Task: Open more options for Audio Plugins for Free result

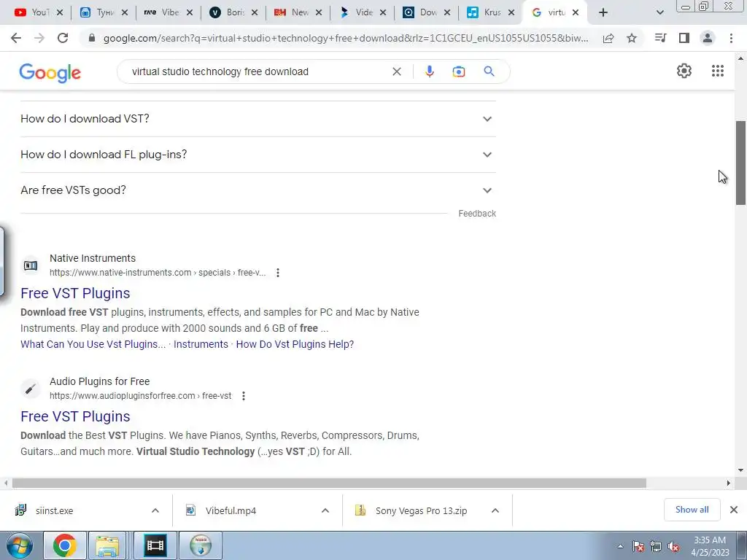Action: (x=244, y=396)
